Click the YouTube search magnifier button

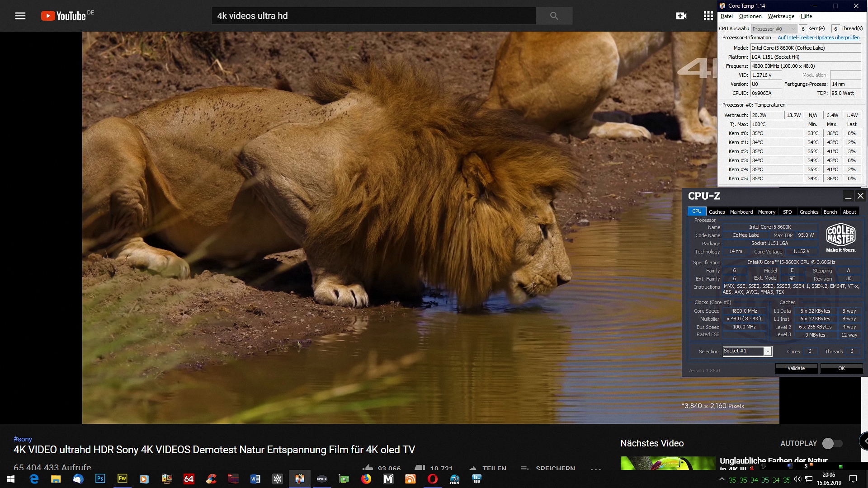[x=554, y=16]
